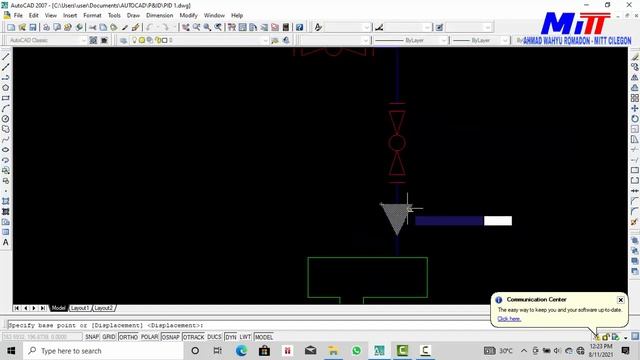Select the Circle draw tool
640x360 pixels.
pyautogui.click(x=6, y=119)
